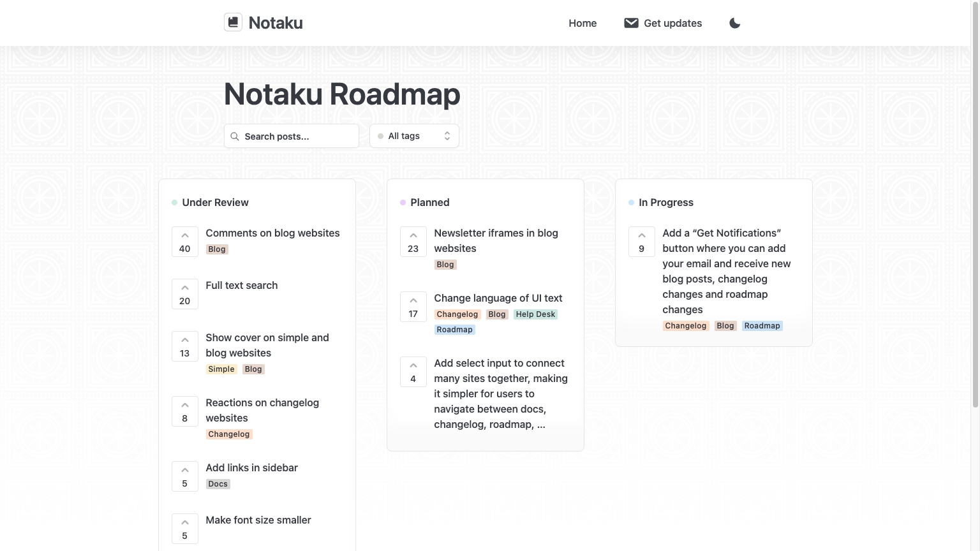Open Newsletter iframes in blog websites post
Viewport: 980px width, 551px height.
496,240
